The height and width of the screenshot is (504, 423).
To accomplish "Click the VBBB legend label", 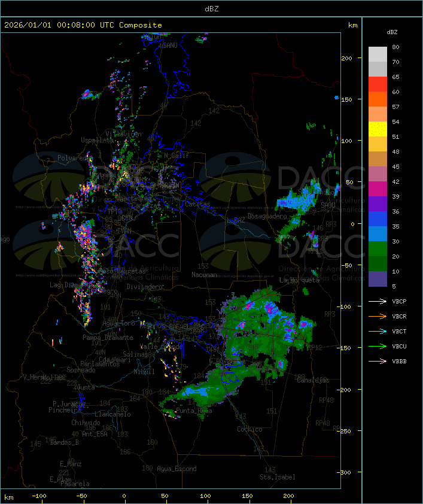I will 399,362.
